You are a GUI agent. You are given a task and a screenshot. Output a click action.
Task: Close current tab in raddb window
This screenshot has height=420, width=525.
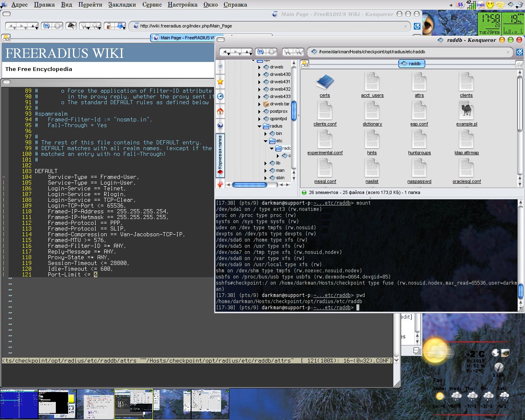(519, 64)
